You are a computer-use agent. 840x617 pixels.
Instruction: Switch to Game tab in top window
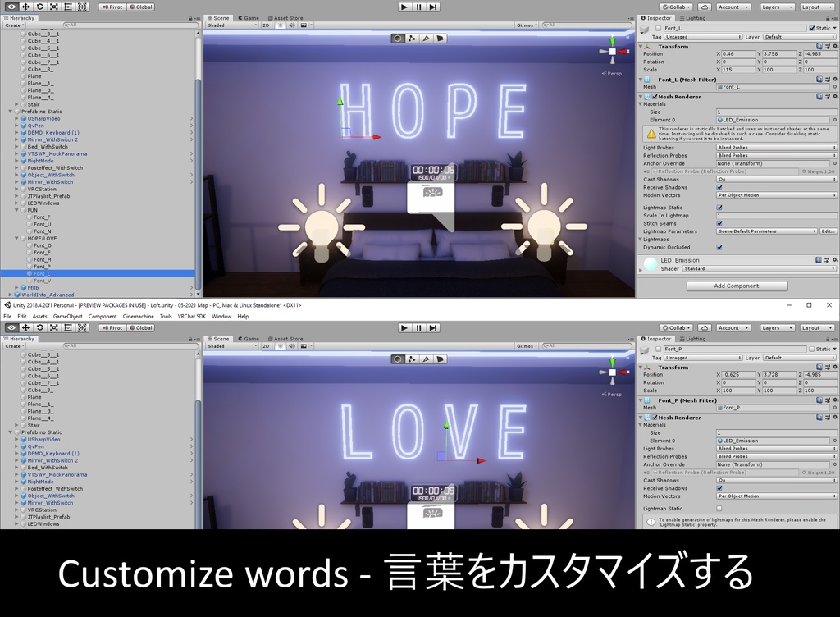click(x=248, y=18)
